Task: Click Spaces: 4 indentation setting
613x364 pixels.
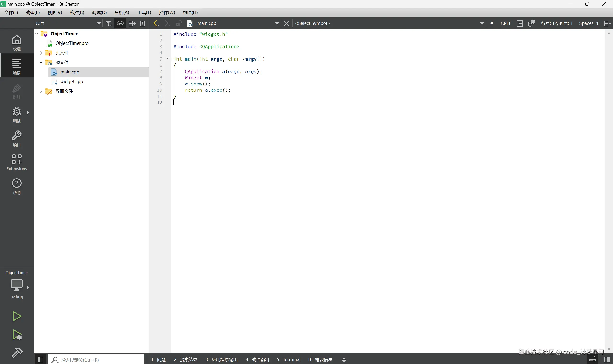Action: [x=589, y=23]
